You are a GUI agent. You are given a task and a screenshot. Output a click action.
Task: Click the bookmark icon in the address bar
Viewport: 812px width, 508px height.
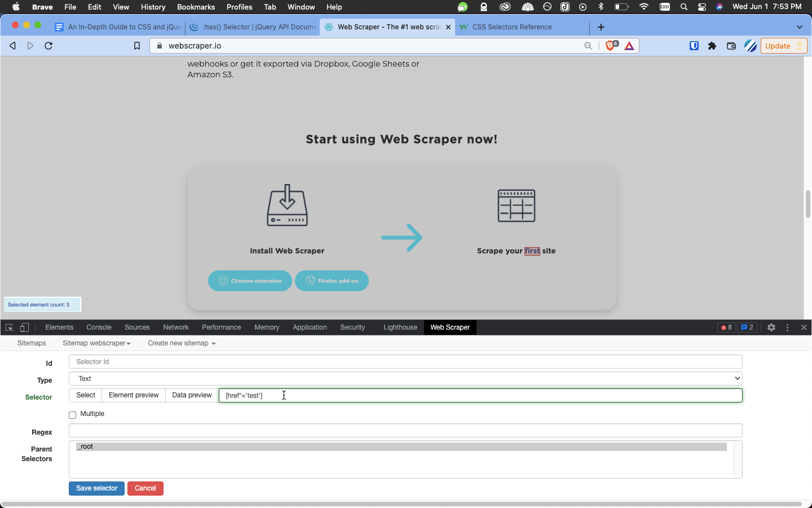[x=136, y=46]
